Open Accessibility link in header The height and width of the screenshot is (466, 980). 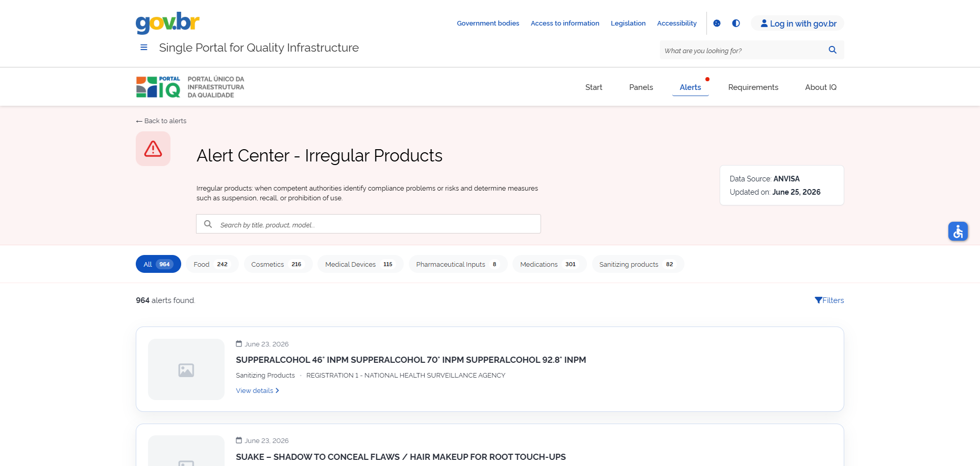click(x=677, y=24)
